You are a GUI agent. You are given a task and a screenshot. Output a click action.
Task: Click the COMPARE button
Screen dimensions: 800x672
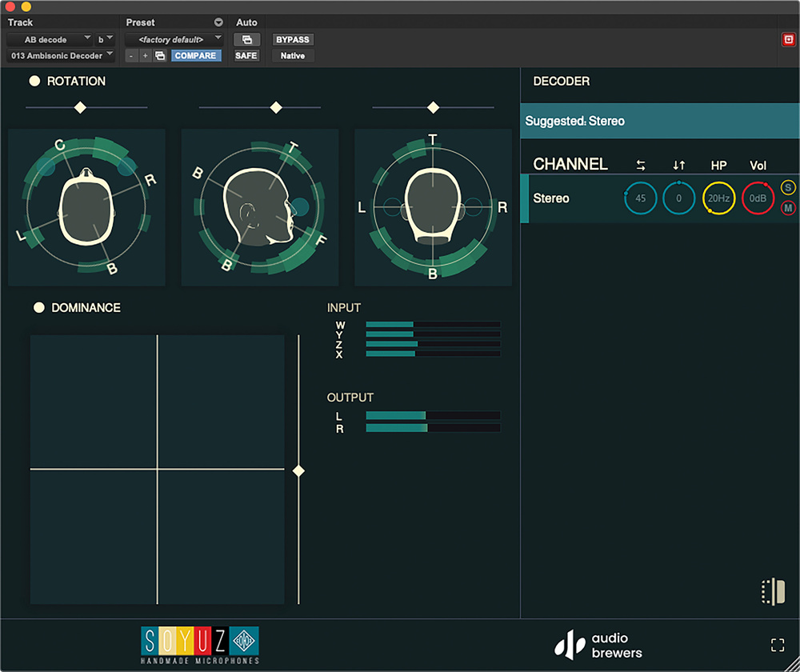point(195,56)
